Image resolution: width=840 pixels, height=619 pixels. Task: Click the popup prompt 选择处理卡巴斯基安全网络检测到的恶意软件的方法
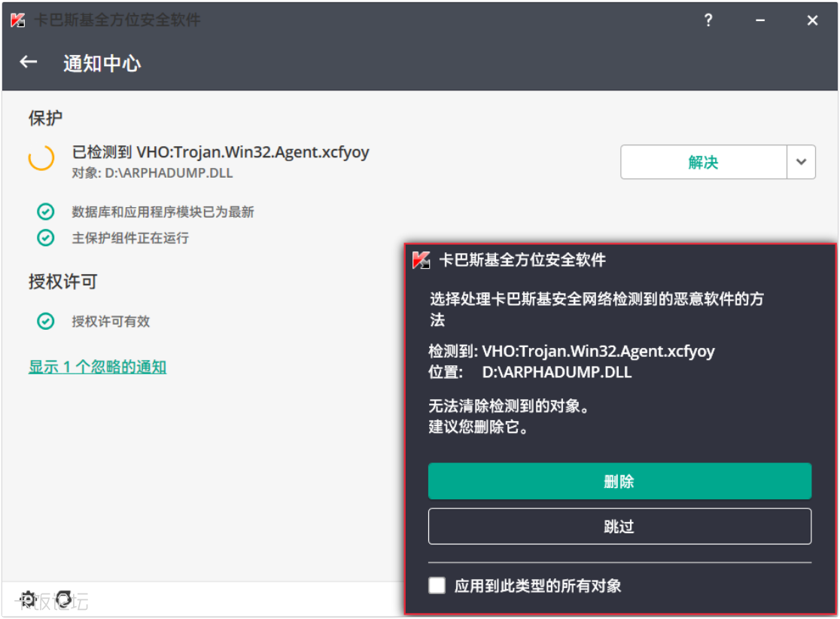tap(596, 309)
